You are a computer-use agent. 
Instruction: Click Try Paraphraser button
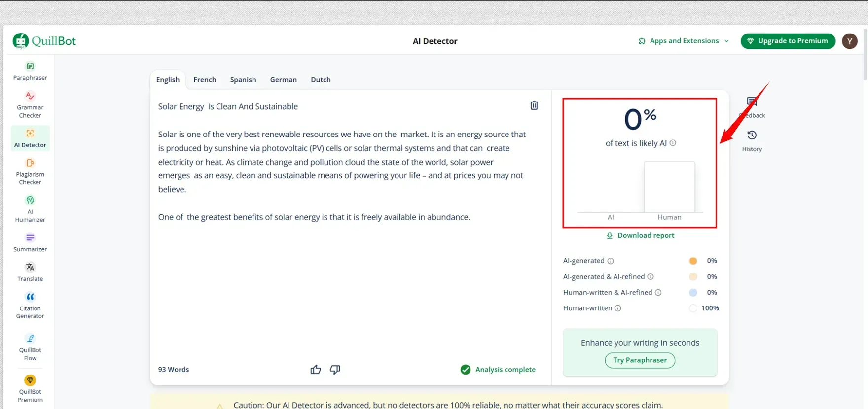click(x=640, y=360)
